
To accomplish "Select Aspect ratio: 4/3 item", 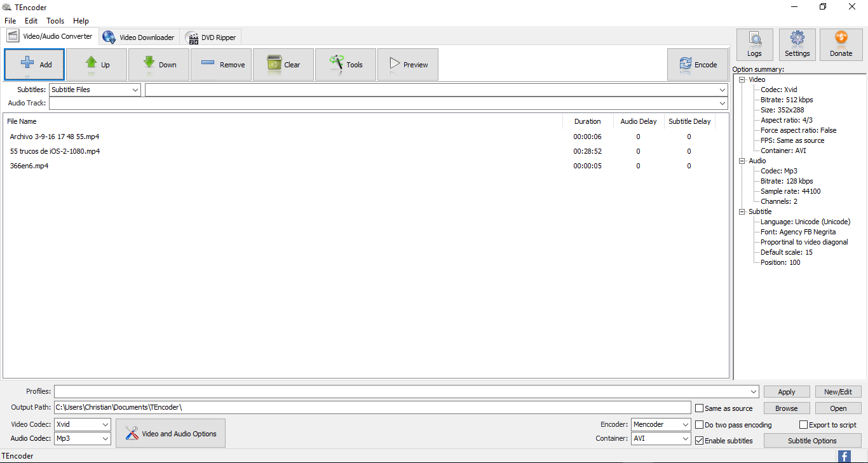I will tap(785, 120).
